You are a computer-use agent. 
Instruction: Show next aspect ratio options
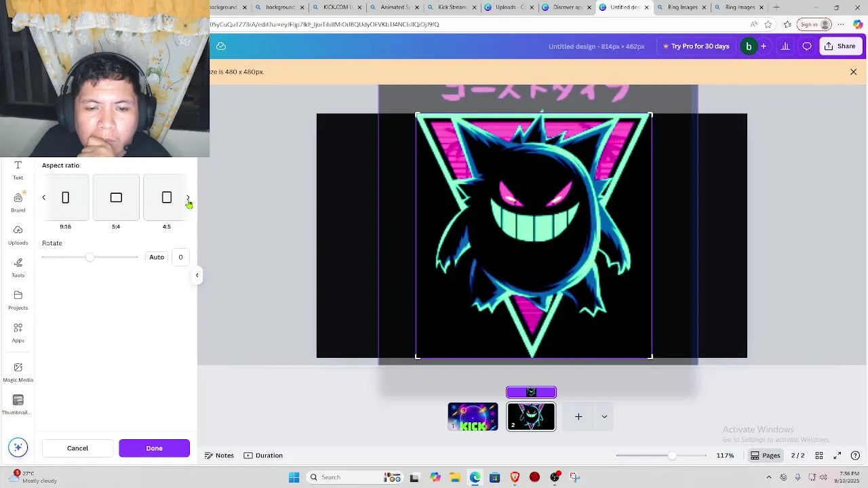188,197
